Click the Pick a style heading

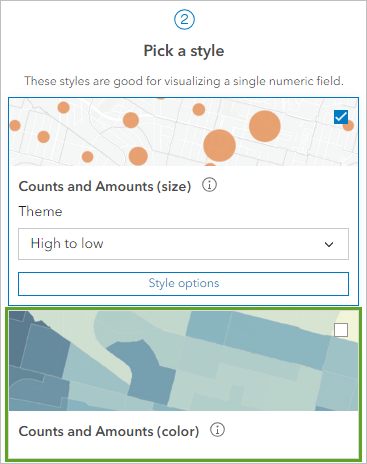[x=184, y=51]
